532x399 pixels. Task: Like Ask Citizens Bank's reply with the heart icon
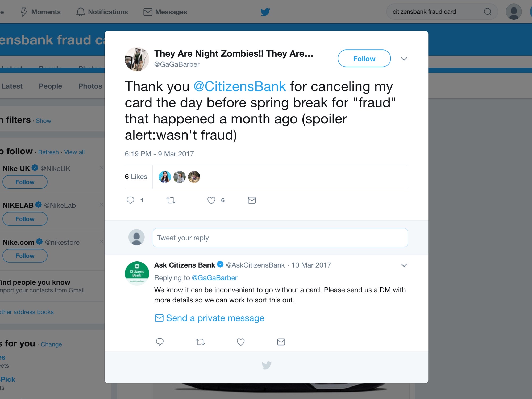[240, 342]
